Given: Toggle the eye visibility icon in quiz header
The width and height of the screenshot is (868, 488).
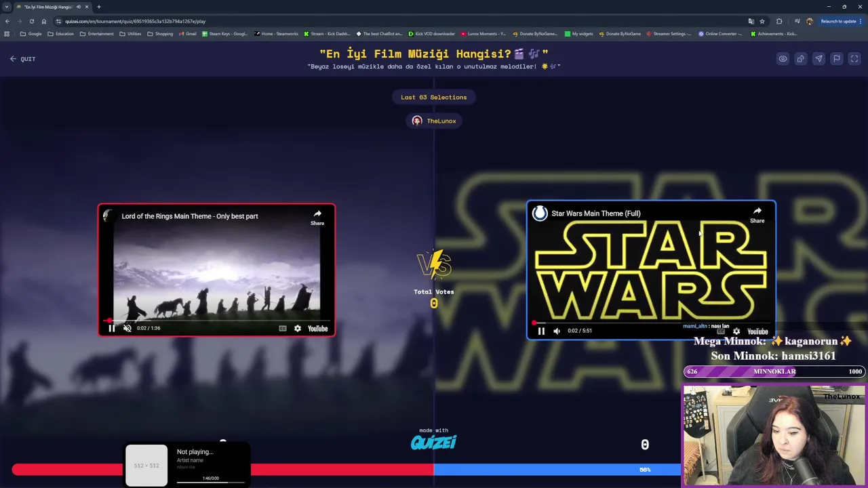Looking at the screenshot, I should point(783,59).
